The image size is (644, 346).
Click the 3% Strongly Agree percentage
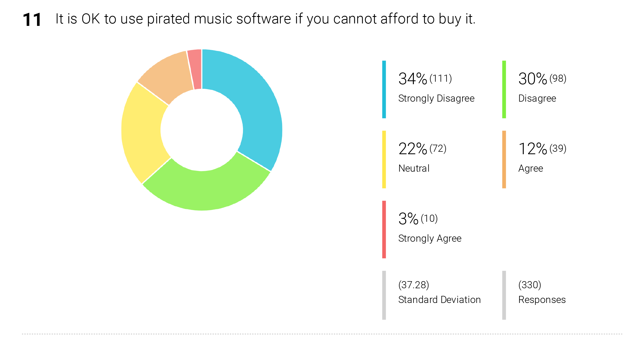408,219
